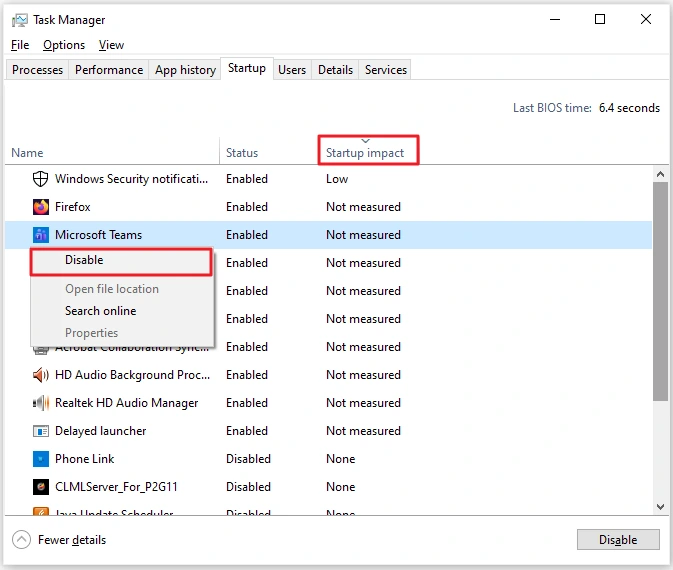Click None impact for CLMLServer_For_P2G11
Image resolution: width=673 pixels, height=570 pixels.
pos(341,487)
